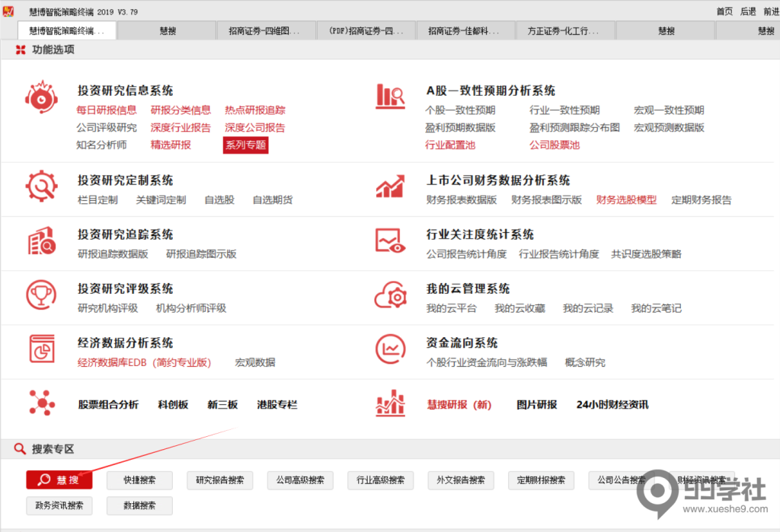780x532 pixels.
Task: Switch to the 方正证券-化工行 tab
Action: pos(564,30)
